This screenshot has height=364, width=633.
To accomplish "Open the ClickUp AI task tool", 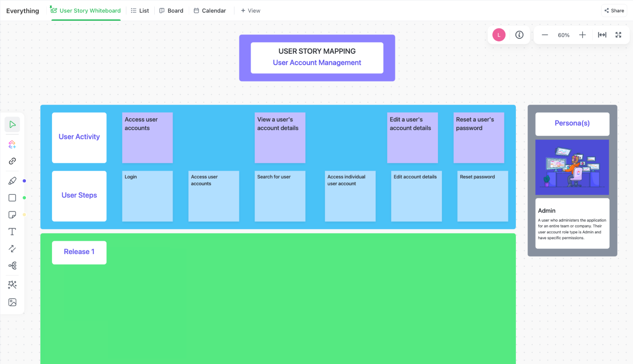I will pyautogui.click(x=12, y=145).
